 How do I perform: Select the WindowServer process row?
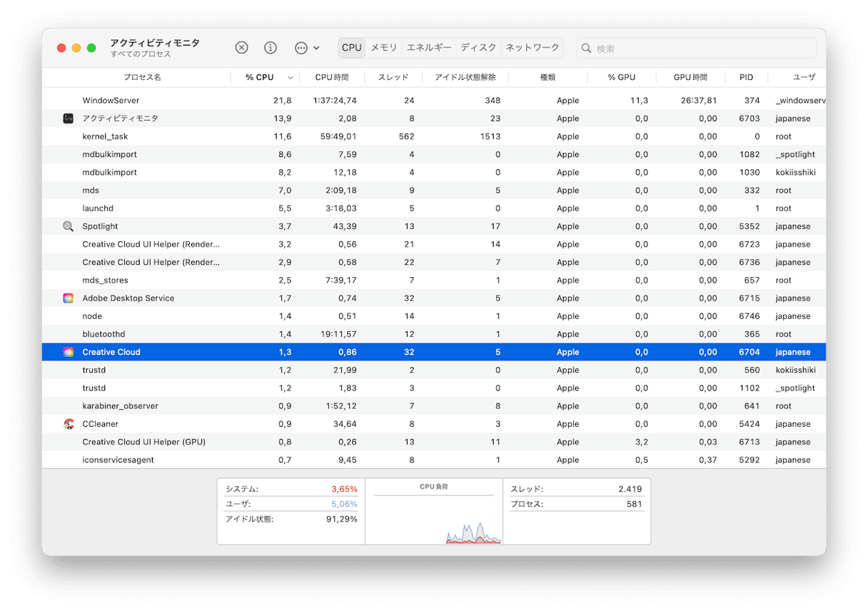(x=434, y=101)
